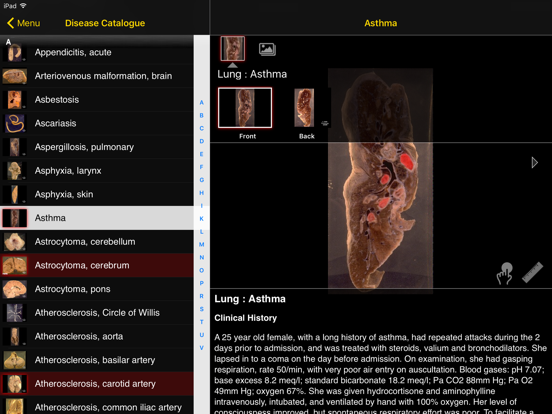Jump to letter A in index
This screenshot has width=552, height=414.
(x=201, y=102)
